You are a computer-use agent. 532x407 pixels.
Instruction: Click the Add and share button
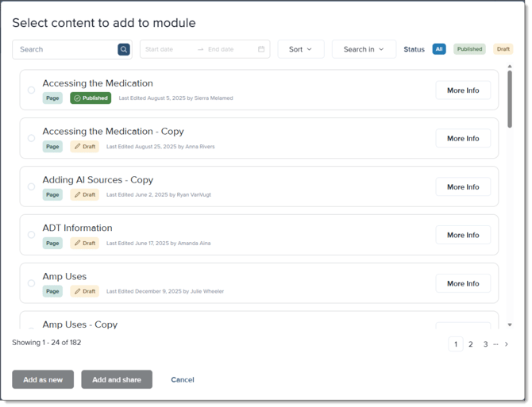coord(117,379)
